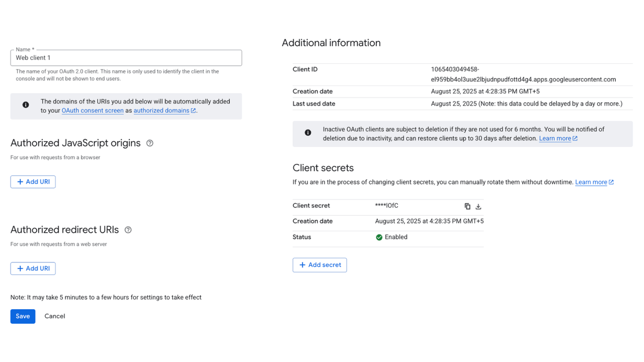The image size is (644, 362).
Task: Add a new client secret
Action: (x=319, y=264)
